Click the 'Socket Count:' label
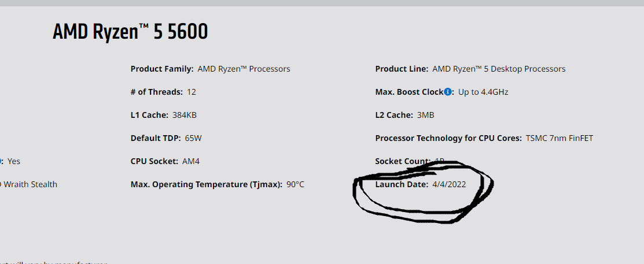The height and width of the screenshot is (264, 644). pyautogui.click(x=402, y=161)
